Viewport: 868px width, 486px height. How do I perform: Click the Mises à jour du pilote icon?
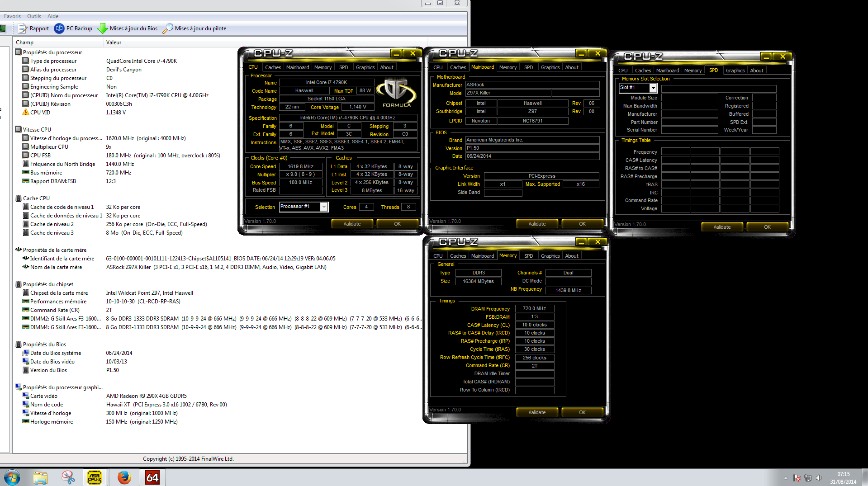168,28
